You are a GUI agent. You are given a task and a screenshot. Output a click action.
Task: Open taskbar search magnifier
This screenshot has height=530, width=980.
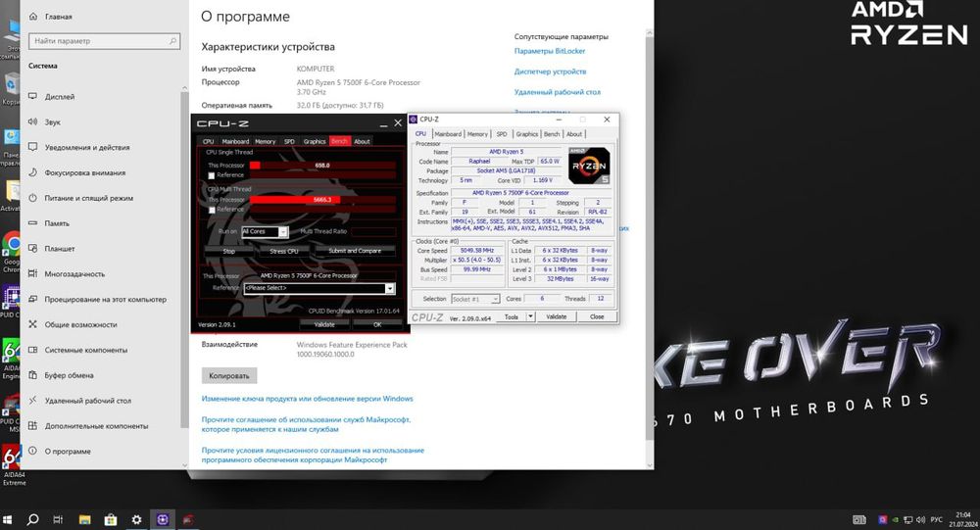[x=32, y=519]
